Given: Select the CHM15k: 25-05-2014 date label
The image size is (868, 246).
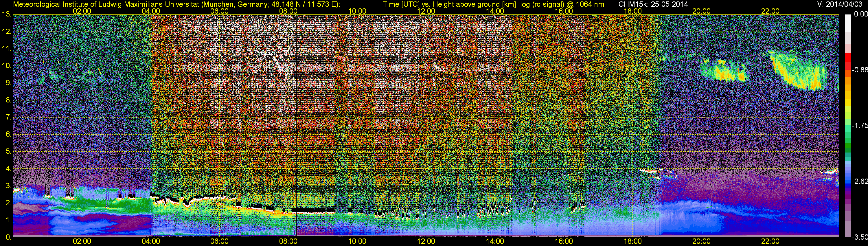Looking at the screenshot, I should pos(653,4).
